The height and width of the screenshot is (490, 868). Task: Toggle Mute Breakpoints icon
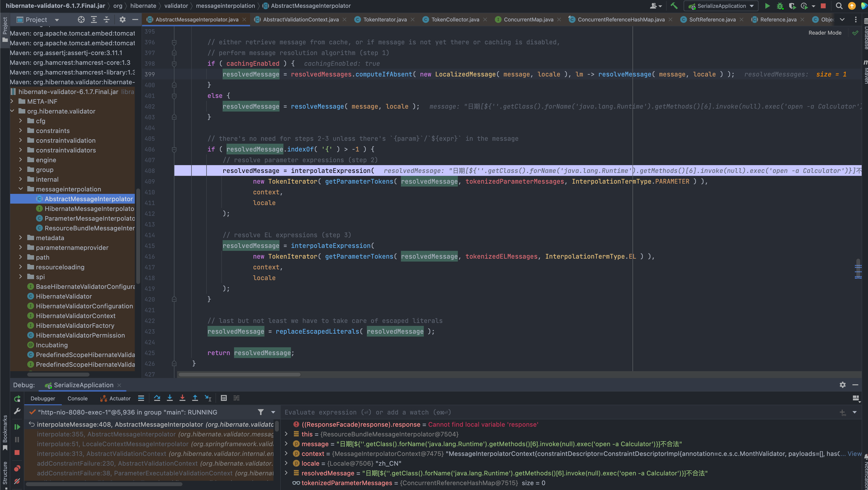[x=17, y=481]
